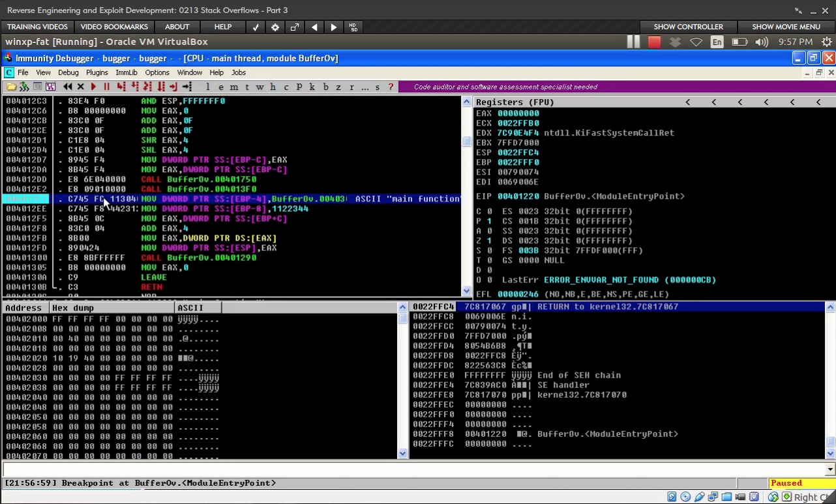This screenshot has height=504, width=836.
Task: Click the red stop recording icon
Action: (x=654, y=42)
